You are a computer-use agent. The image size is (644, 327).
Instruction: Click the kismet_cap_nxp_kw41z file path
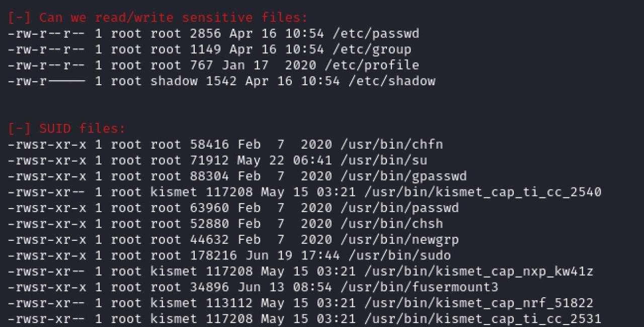point(478,272)
